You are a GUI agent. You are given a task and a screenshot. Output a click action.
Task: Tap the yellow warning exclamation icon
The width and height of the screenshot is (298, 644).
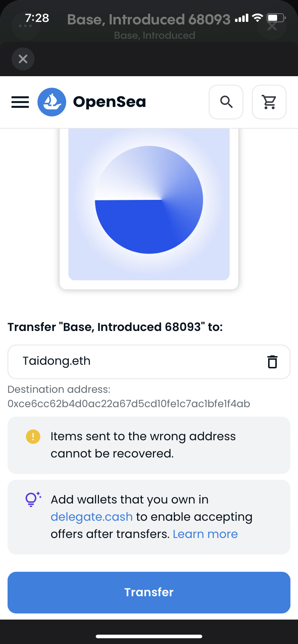pyautogui.click(x=33, y=437)
